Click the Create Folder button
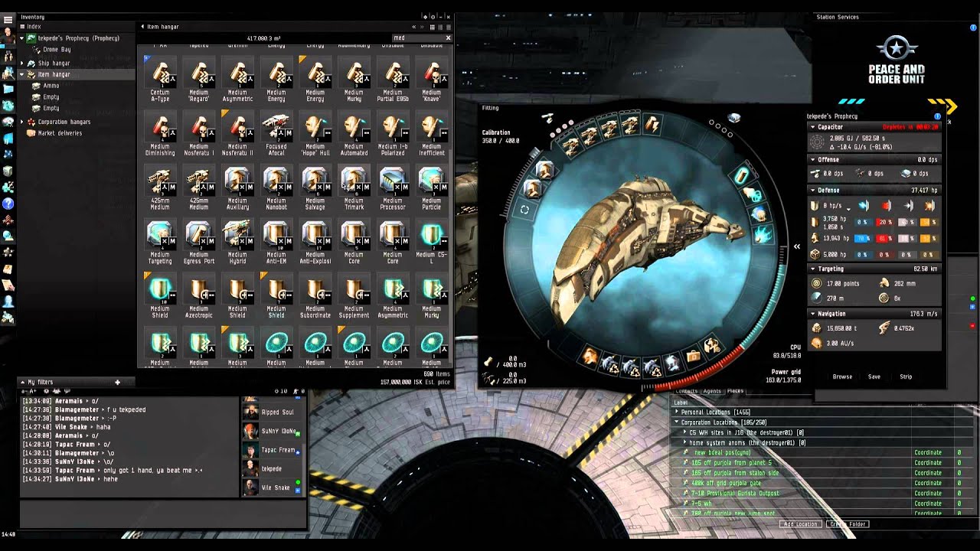This screenshot has width=980, height=551. point(848,524)
